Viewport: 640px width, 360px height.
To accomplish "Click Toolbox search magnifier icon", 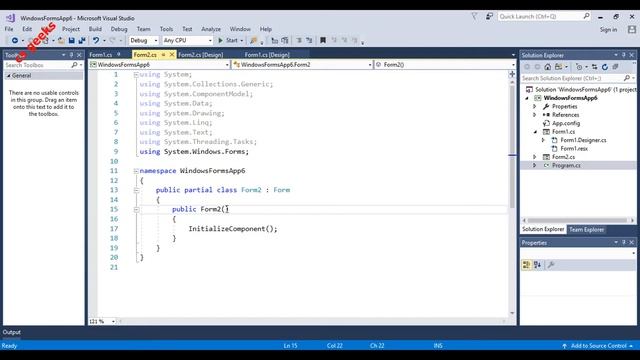I will tap(74, 65).
